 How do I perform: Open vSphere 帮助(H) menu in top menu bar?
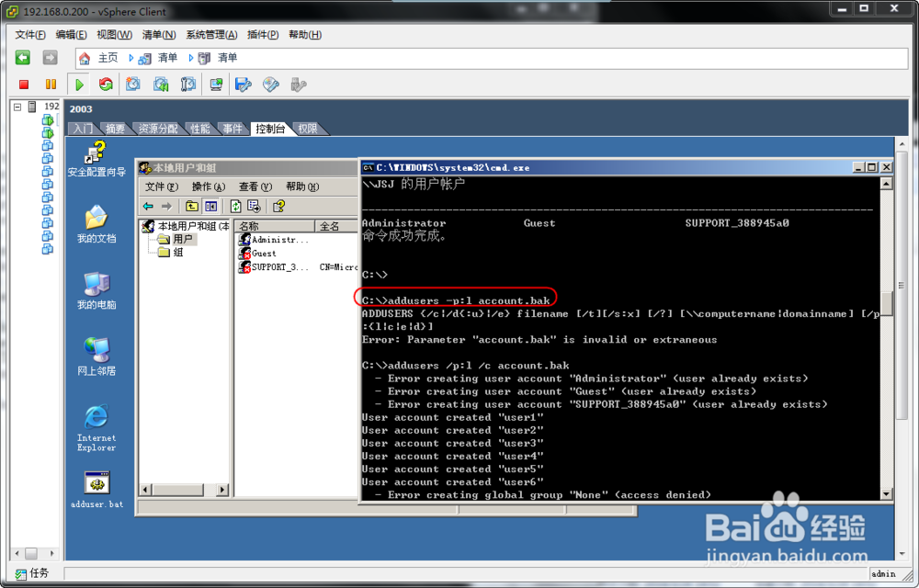tap(305, 35)
